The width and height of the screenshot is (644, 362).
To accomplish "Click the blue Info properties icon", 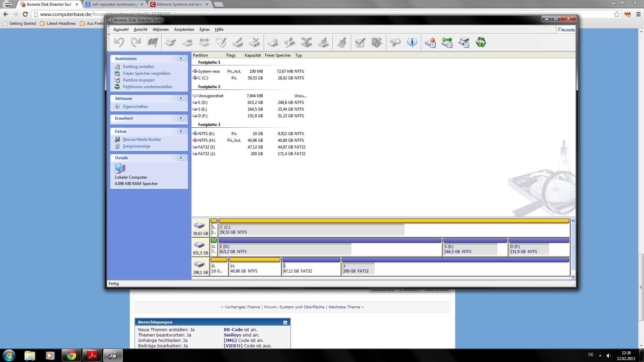I will 412,43.
